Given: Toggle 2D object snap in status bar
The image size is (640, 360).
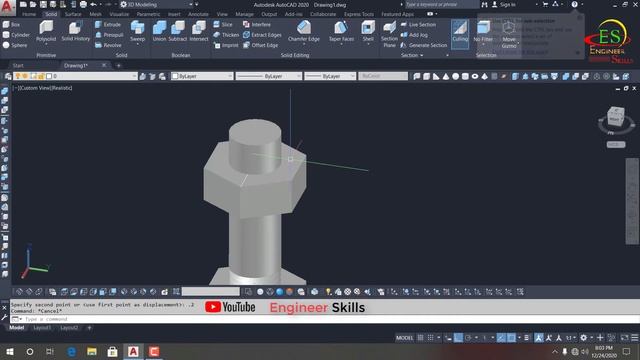Looking at the screenshot, I should tap(511, 338).
